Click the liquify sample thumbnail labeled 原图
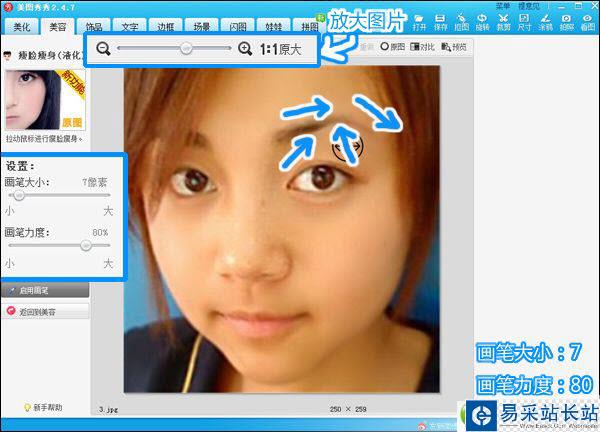600x432 pixels. coord(45,99)
